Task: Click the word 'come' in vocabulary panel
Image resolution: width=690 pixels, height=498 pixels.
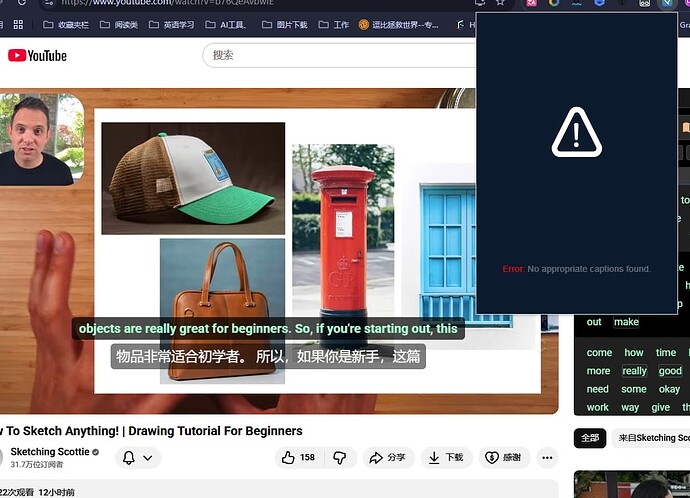Action: (599, 353)
